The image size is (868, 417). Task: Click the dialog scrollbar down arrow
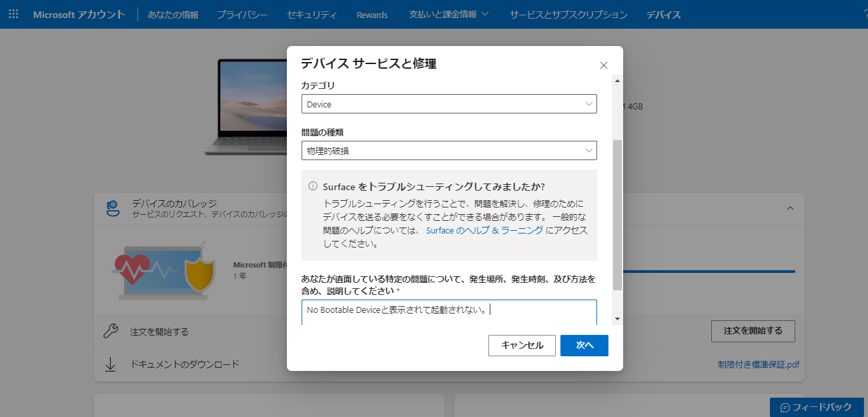617,319
